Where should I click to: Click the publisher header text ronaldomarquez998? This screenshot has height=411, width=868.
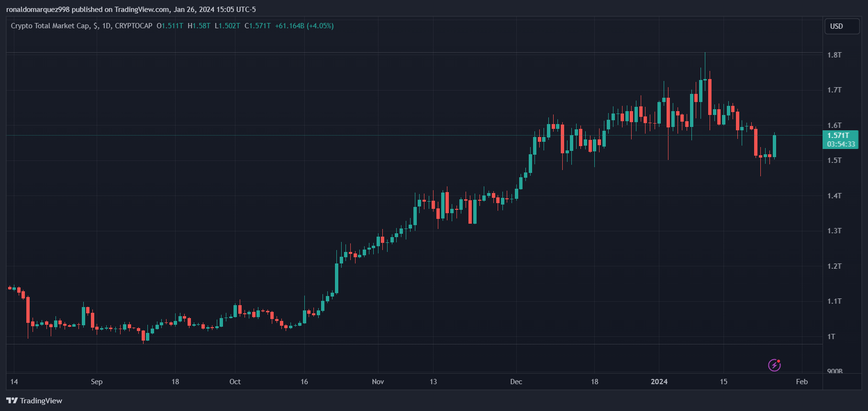38,10
